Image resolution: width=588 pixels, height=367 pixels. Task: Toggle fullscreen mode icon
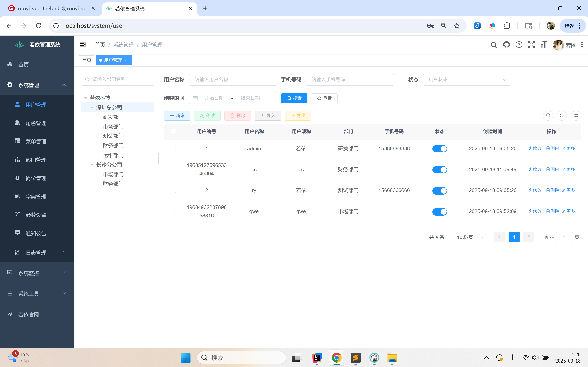531,45
